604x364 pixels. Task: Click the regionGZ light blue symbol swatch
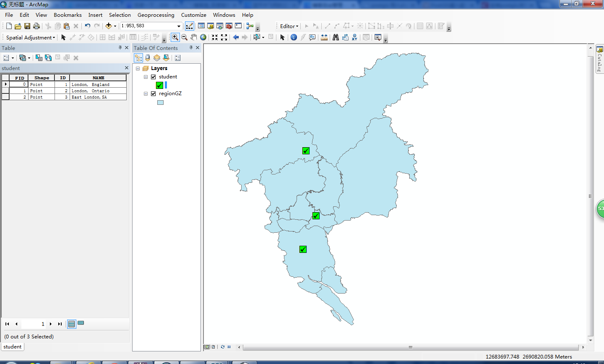pos(160,102)
